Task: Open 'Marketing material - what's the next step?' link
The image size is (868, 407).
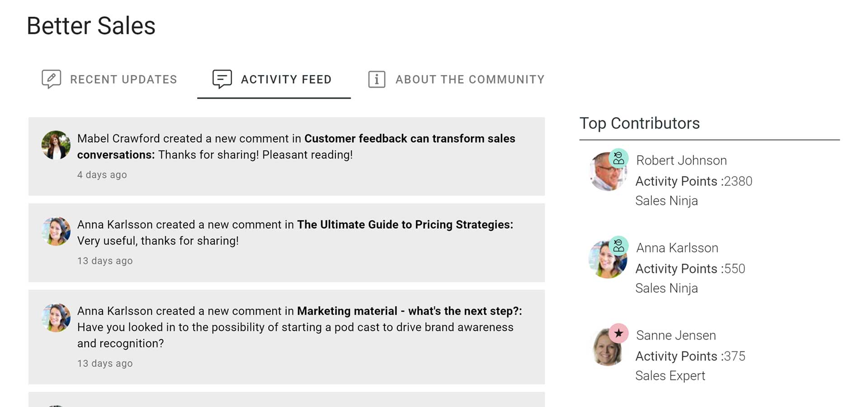Action: click(410, 311)
